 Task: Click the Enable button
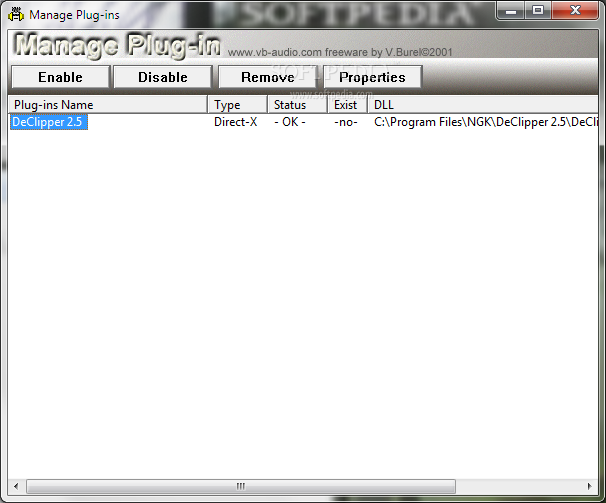click(x=60, y=77)
